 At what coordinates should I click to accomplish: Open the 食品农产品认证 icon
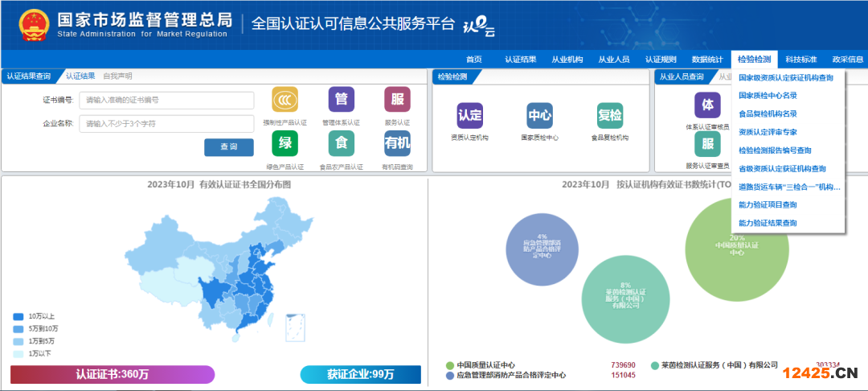click(x=341, y=143)
